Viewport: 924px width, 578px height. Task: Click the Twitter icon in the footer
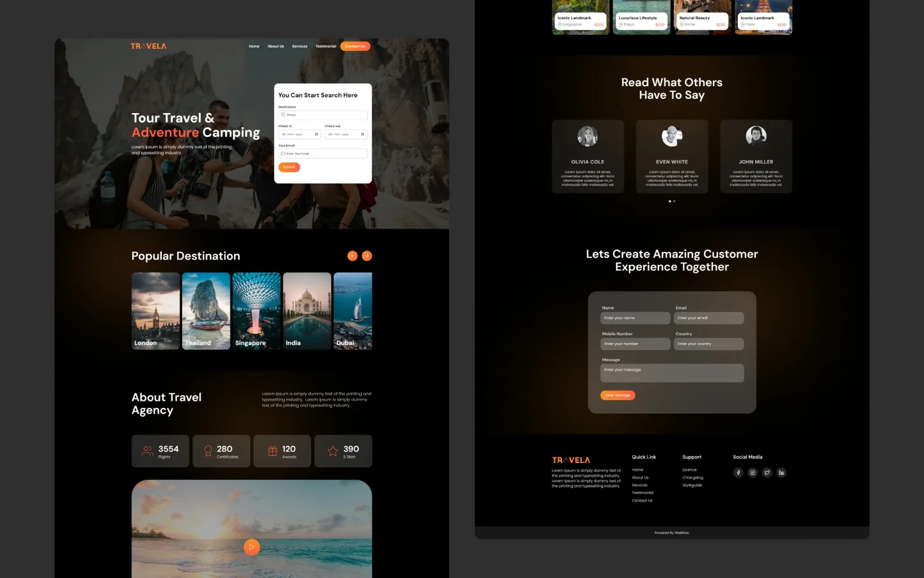(x=767, y=473)
